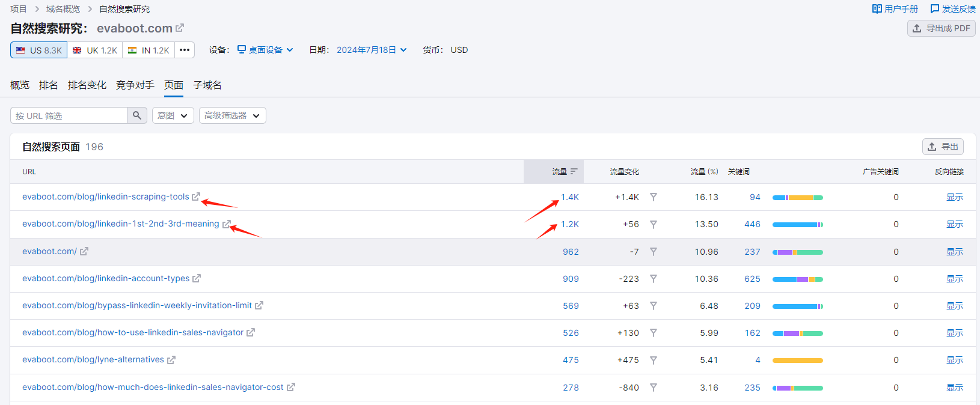This screenshot has height=405, width=980.
Task: Click keyword intent bar for evaboot.com/ row
Action: (798, 252)
